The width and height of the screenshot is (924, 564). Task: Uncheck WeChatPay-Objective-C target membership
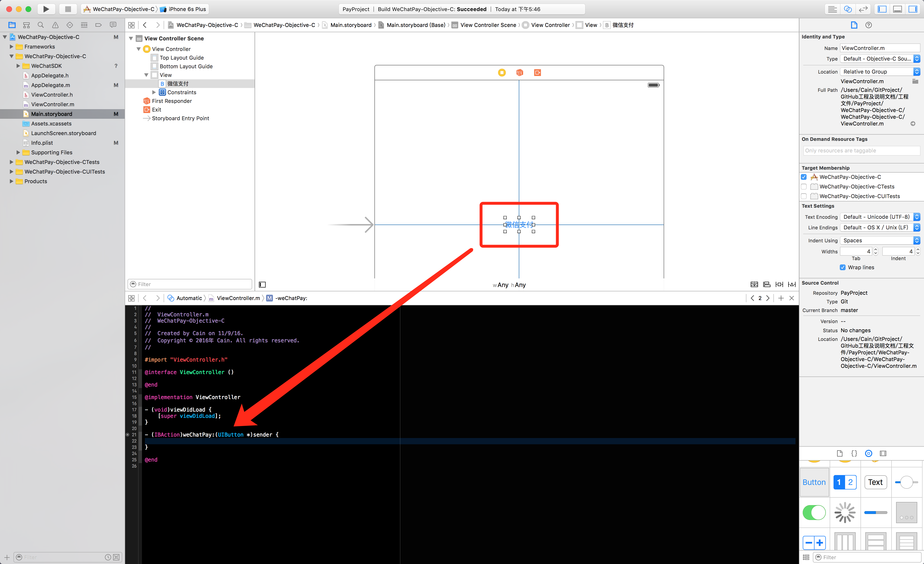(x=804, y=177)
